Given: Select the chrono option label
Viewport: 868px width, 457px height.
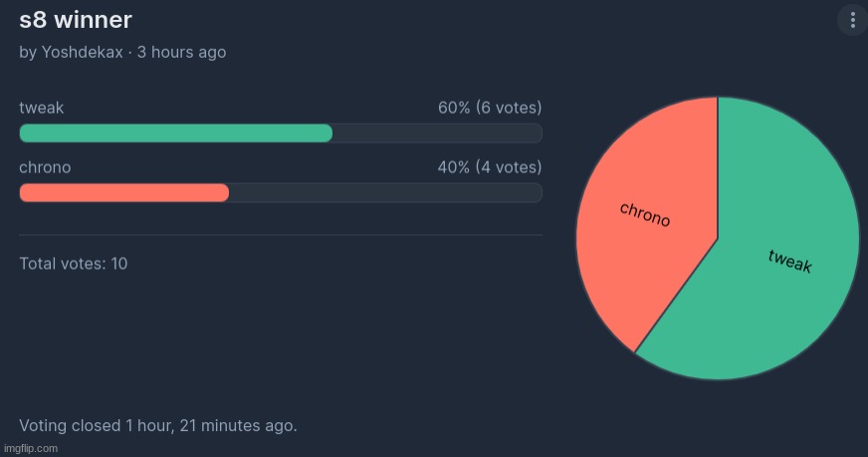Looking at the screenshot, I should (45, 167).
